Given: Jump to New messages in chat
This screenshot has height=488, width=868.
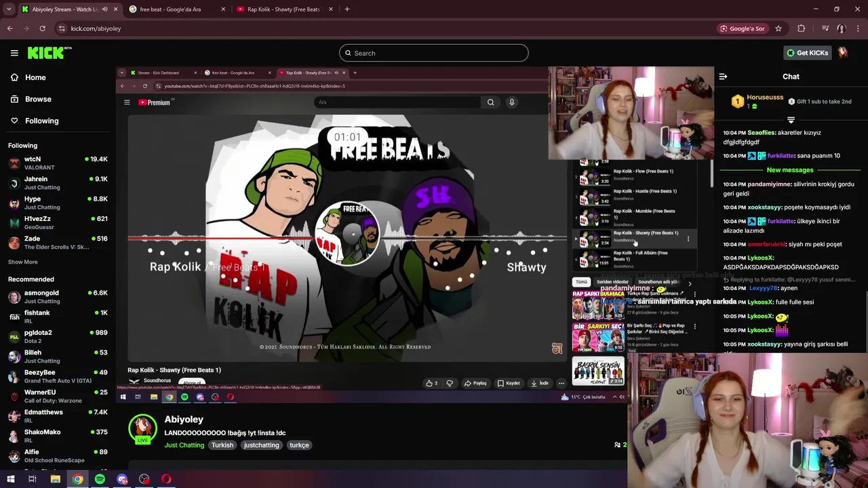Looking at the screenshot, I should 790,170.
